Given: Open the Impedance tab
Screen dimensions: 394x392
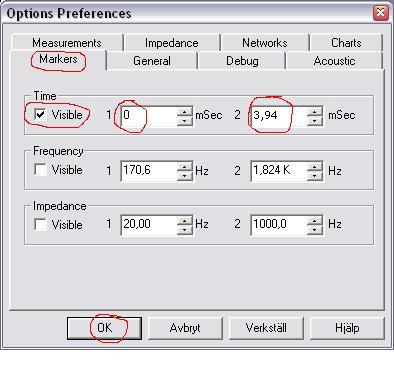Looking at the screenshot, I should point(172,43).
